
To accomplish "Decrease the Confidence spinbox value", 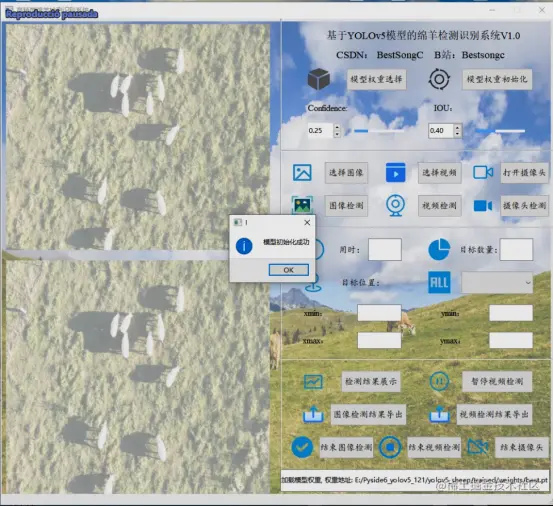I will [x=337, y=134].
